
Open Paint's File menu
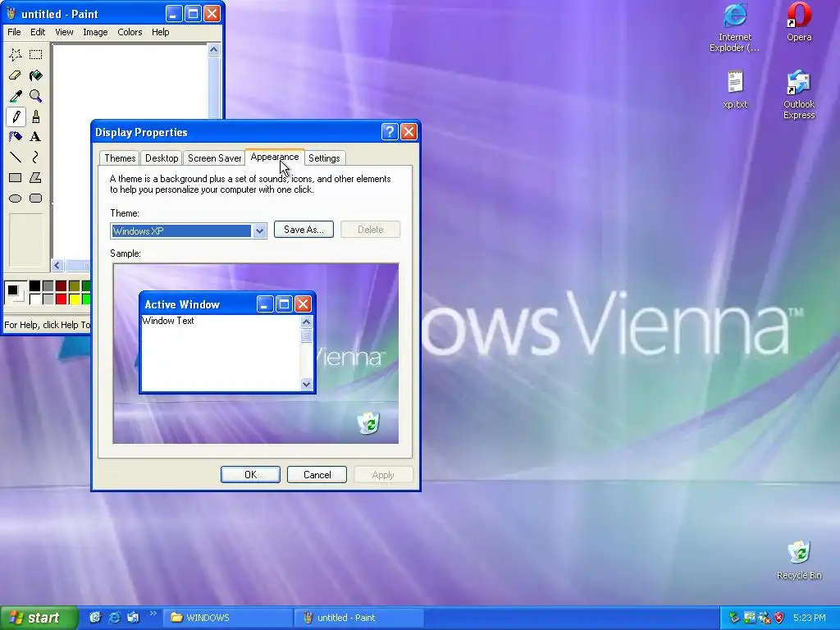tap(14, 32)
